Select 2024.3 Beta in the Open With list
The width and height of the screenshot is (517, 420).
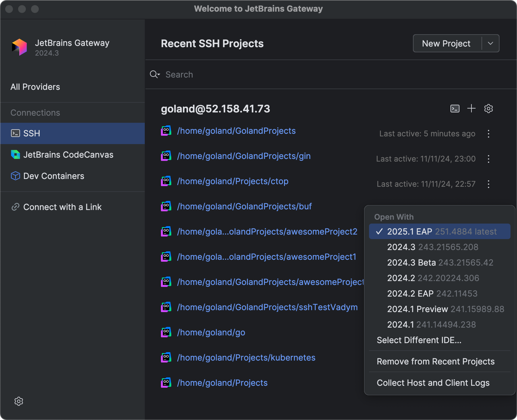[x=411, y=263]
